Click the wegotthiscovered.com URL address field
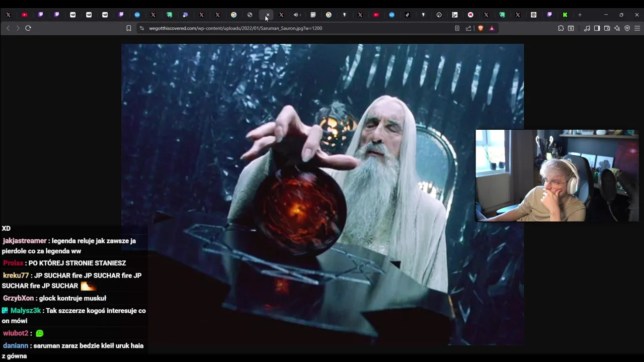This screenshot has width=644, height=362. (x=235, y=28)
